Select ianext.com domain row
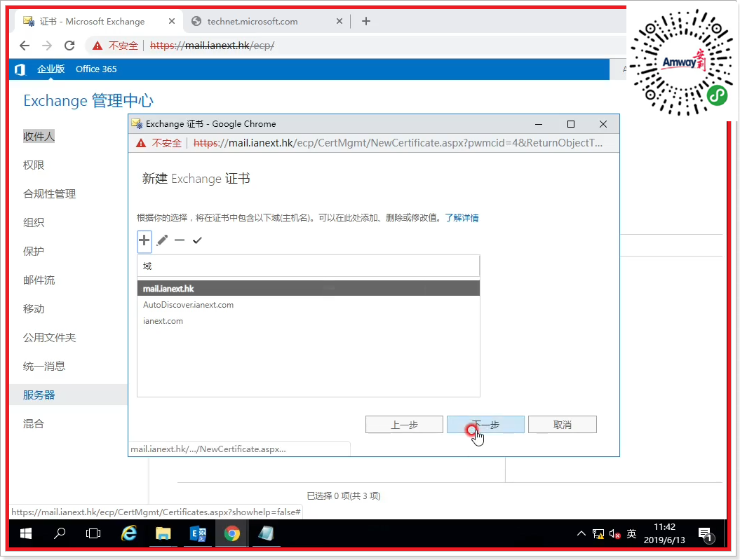The image size is (740, 560). 309,321
